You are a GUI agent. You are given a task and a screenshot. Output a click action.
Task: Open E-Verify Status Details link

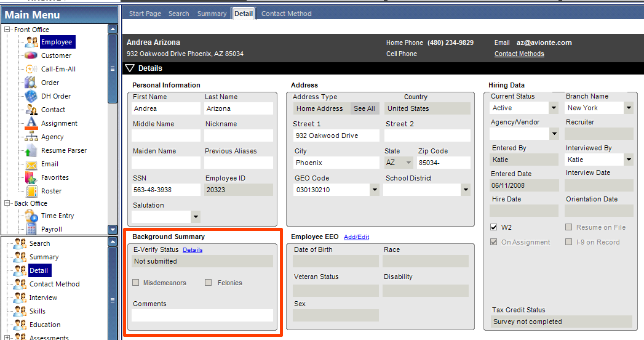click(193, 250)
